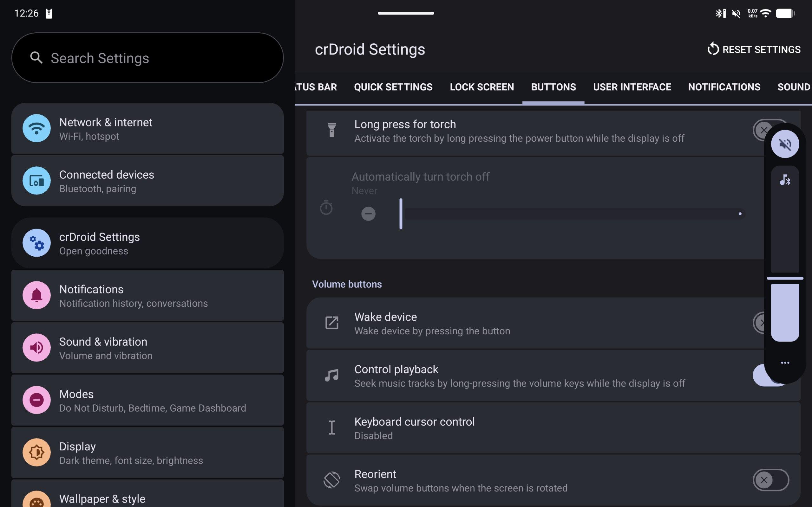The height and width of the screenshot is (507, 812).
Task: Toggle the Reorient switch
Action: (771, 480)
